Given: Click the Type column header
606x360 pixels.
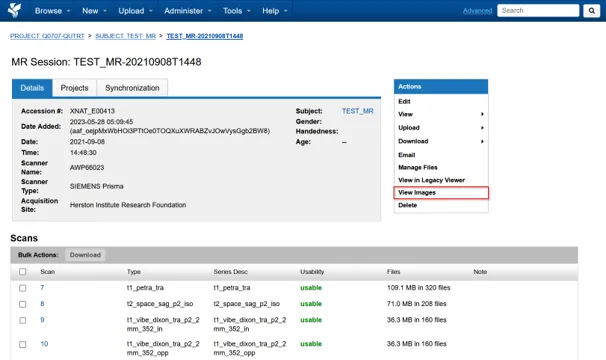Looking at the screenshot, I should point(134,272).
